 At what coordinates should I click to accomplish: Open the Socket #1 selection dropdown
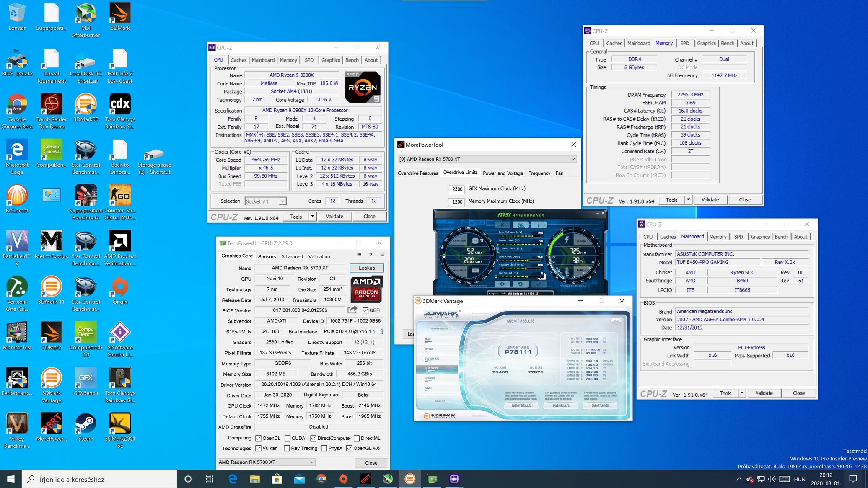coord(265,201)
